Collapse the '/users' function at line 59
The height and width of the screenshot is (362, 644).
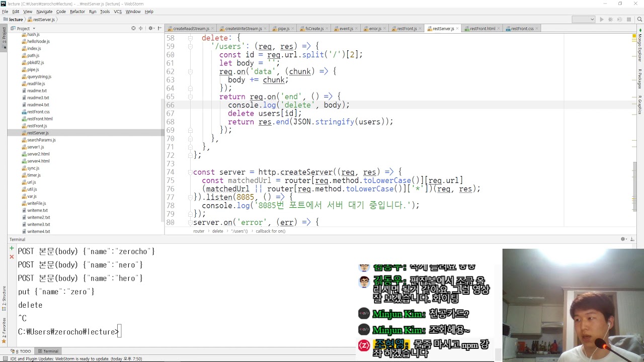click(190, 46)
